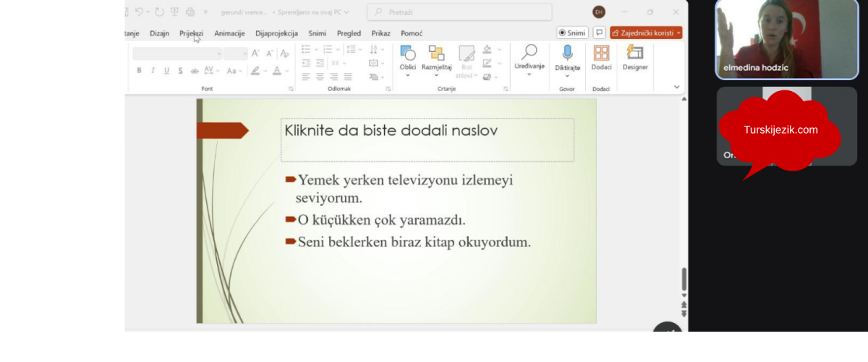This screenshot has height=362, width=868.
Task: Open the font color dropdown arrow
Action: click(x=287, y=71)
